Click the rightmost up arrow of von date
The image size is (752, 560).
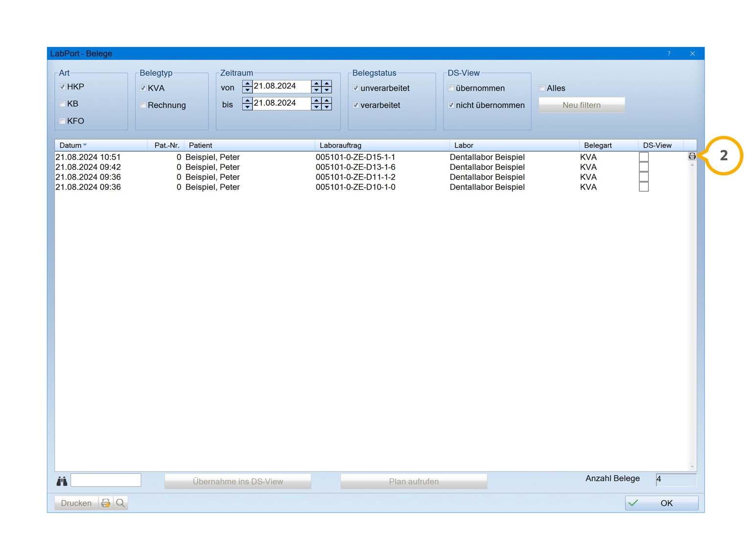(327, 83)
